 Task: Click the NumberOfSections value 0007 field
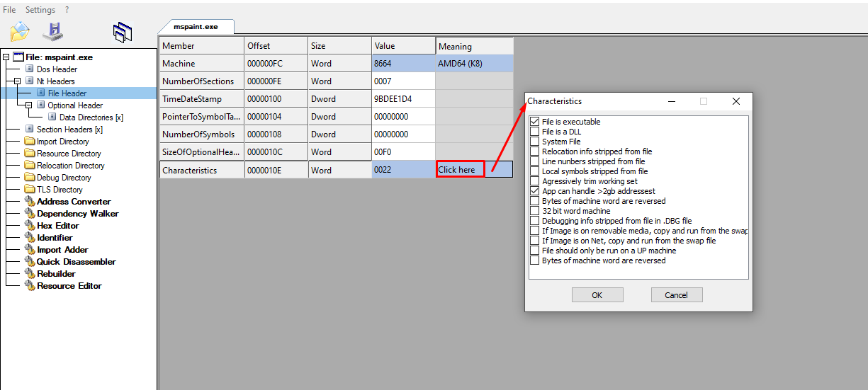(x=403, y=81)
